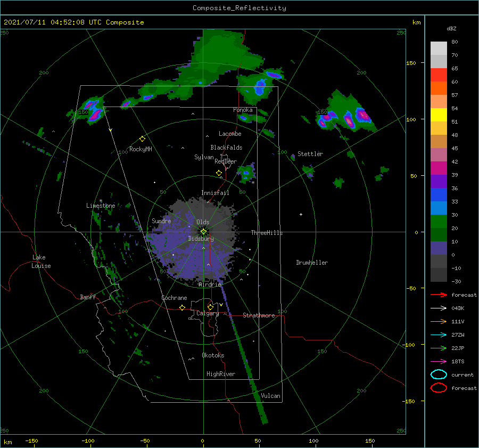Click the Sylvan label
This screenshot has width=479, height=448.
(204, 157)
